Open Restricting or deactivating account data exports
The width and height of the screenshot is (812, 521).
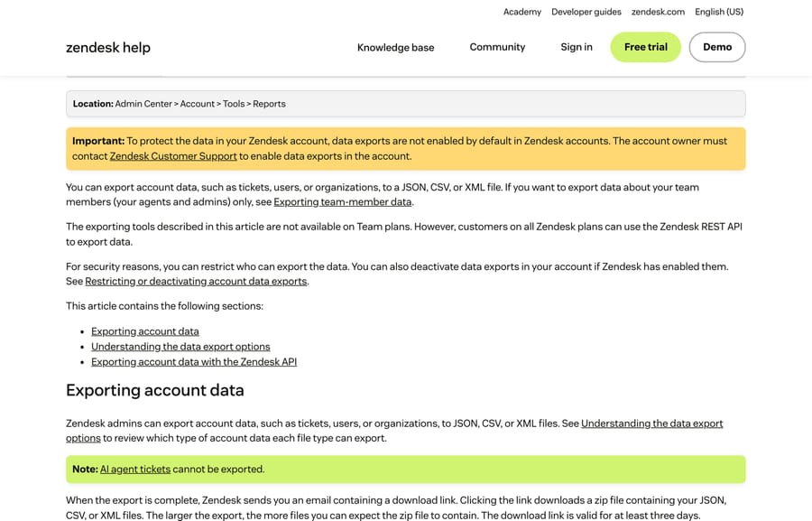(x=196, y=282)
